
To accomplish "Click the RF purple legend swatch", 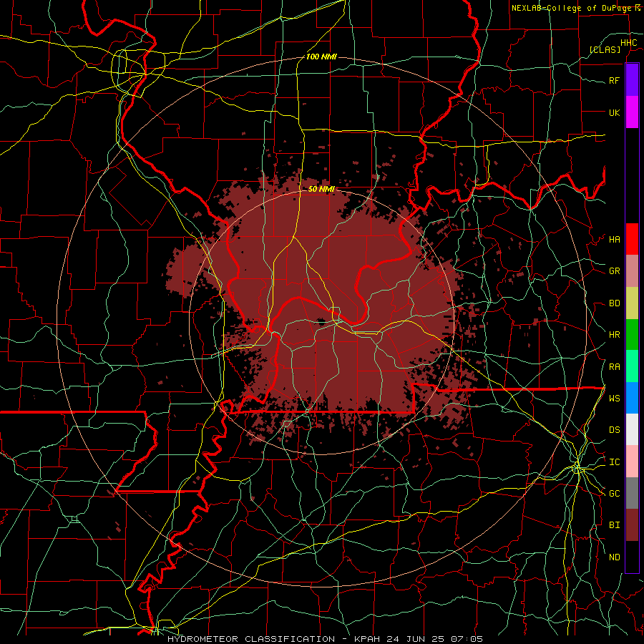I will 632,80.
